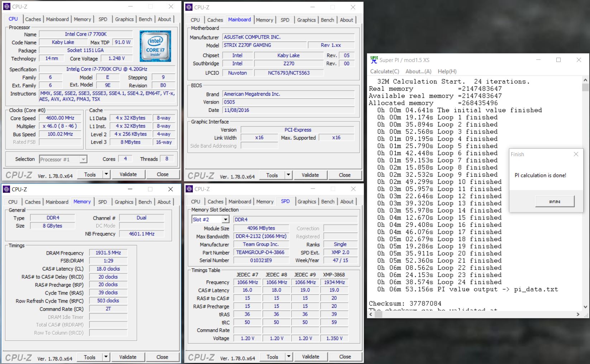Open the Processor #1 selection dropdown
Image resolution: width=590 pixels, height=364 pixels.
pyautogui.click(x=83, y=159)
